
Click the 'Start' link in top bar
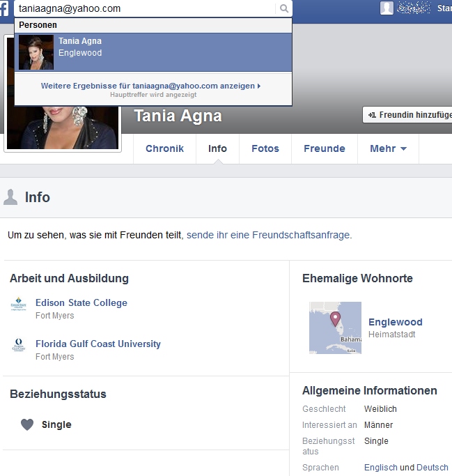tap(444, 8)
